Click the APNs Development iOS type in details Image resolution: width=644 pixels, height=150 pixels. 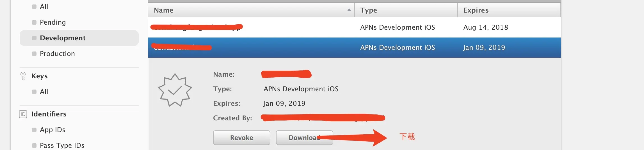[301, 89]
